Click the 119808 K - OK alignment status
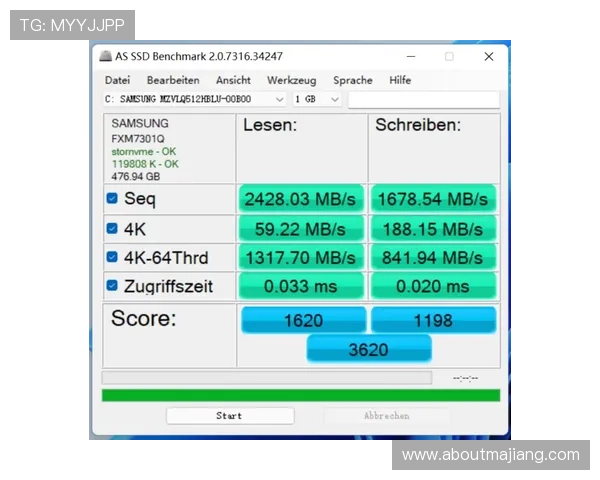The image size is (600, 480). coord(145,164)
